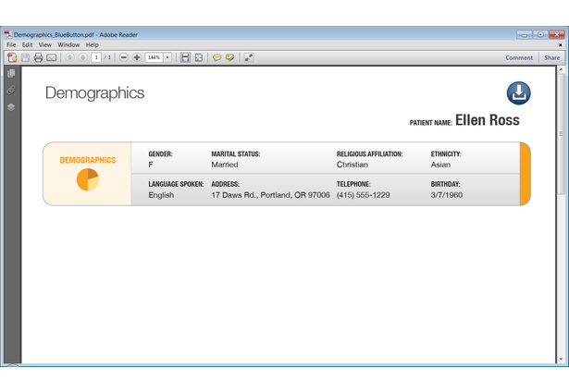Click ethnicity value Asian
This screenshot has height=392, width=569.
pos(440,165)
